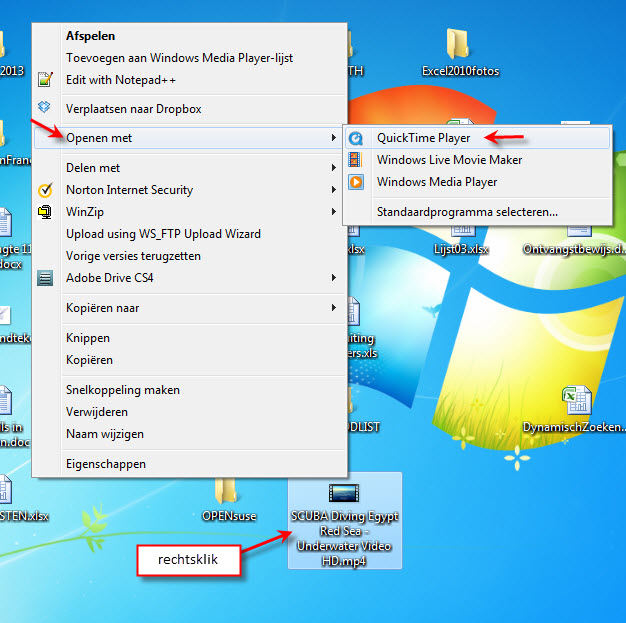The width and height of the screenshot is (626, 623).
Task: Choose Kopiëren from the context menu
Action: [x=190, y=360]
